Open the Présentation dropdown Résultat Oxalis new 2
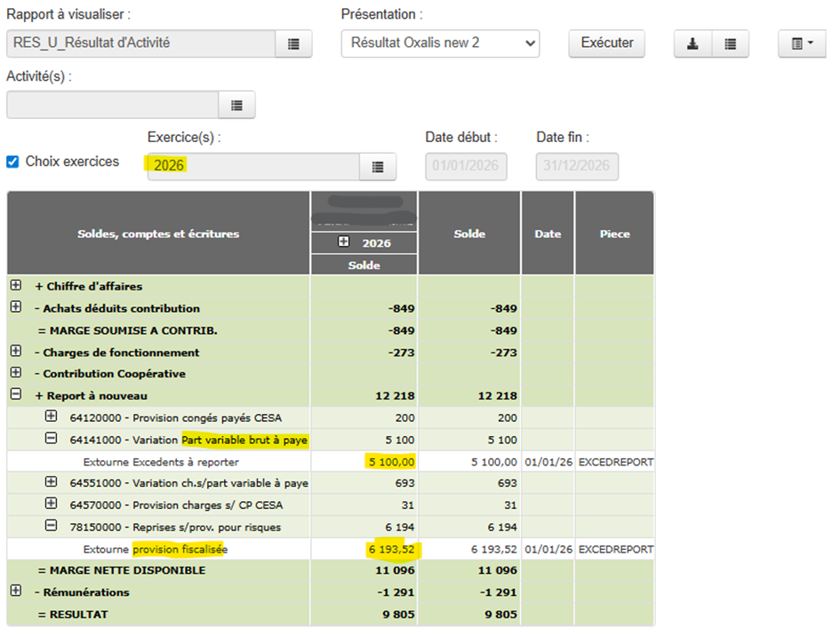 [440, 43]
